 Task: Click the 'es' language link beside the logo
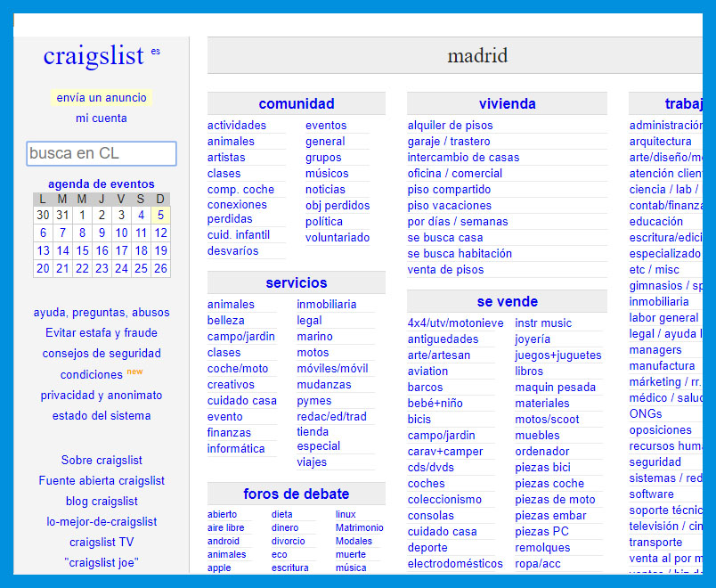(x=155, y=51)
